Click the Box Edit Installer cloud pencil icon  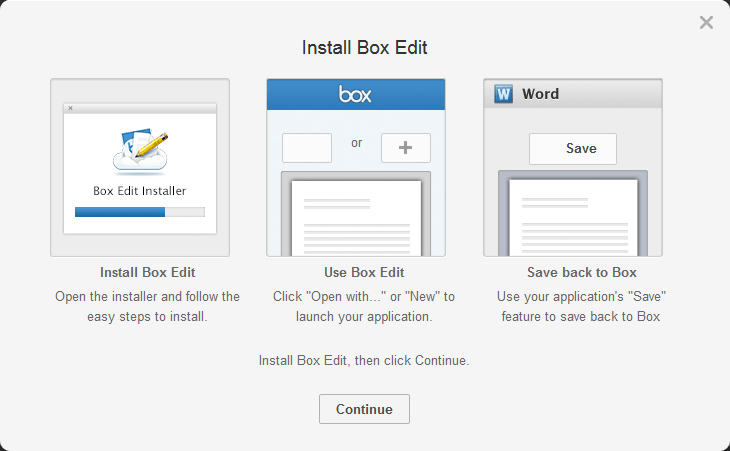(x=140, y=151)
